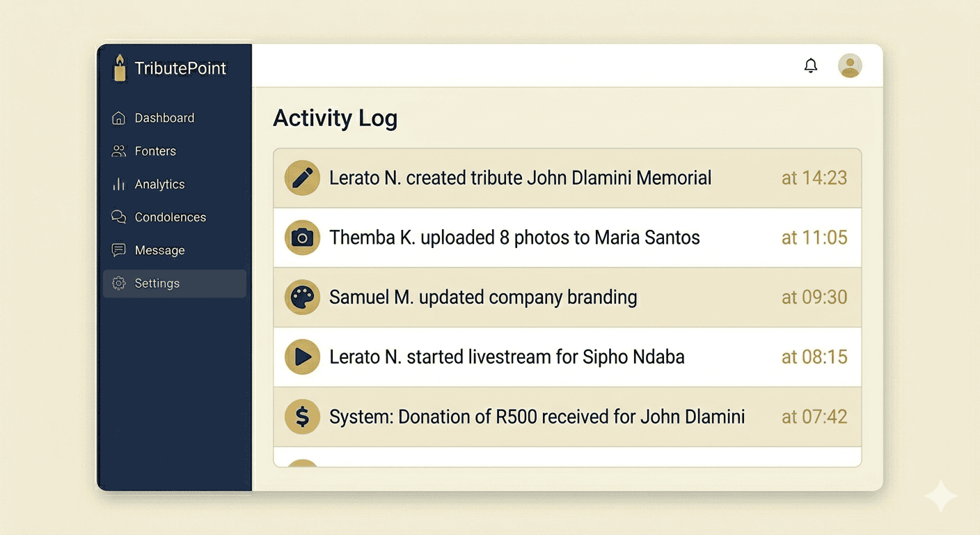This screenshot has height=535, width=980.
Task: Select the Settings gear icon
Action: coord(118,284)
